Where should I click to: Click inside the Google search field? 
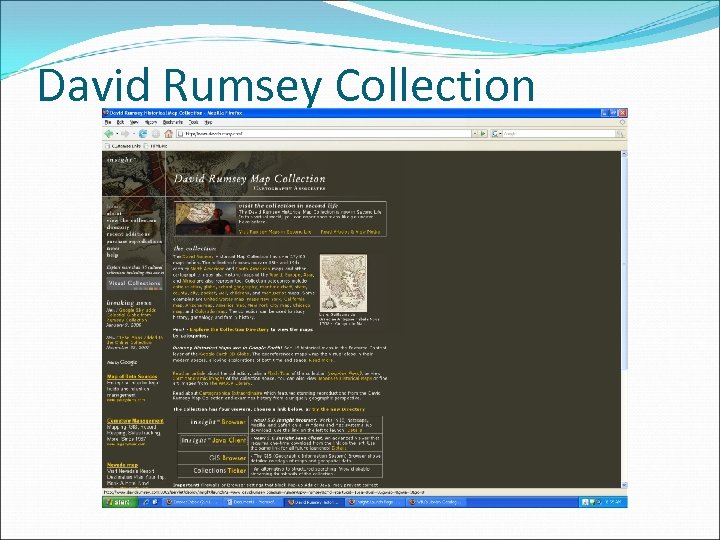(559, 134)
